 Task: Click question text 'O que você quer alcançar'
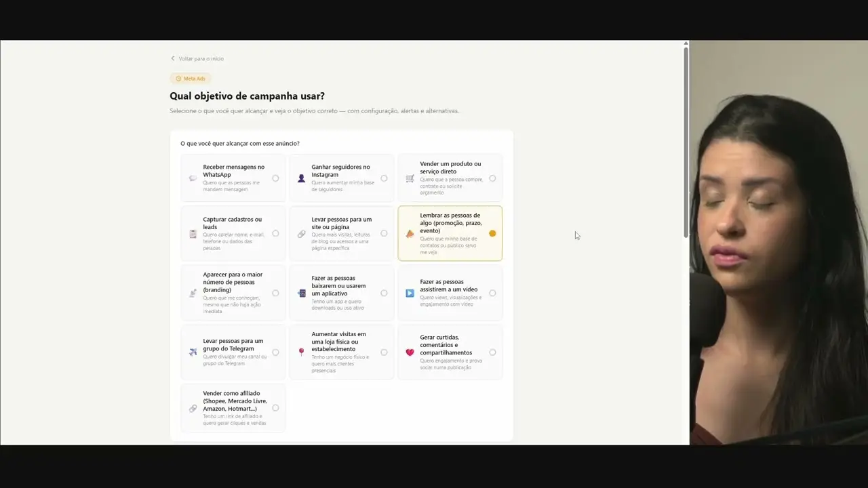pos(240,144)
